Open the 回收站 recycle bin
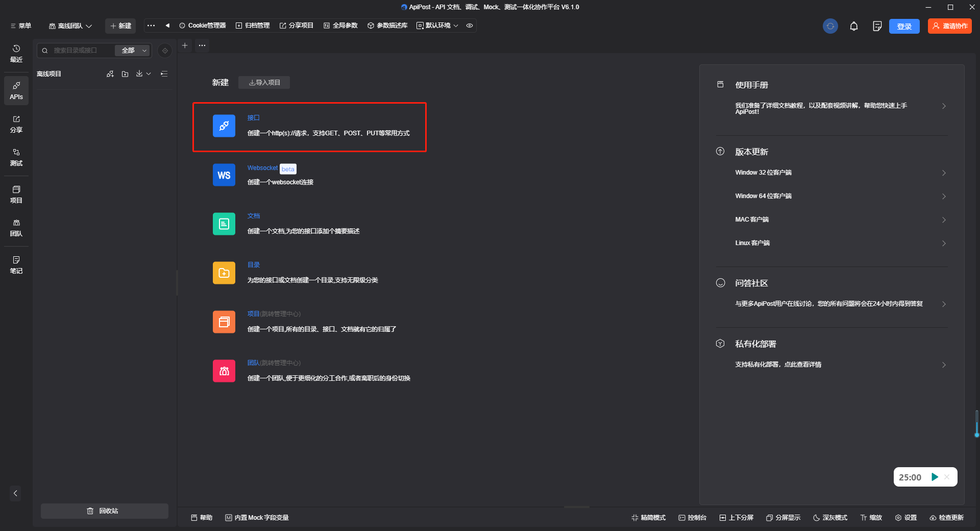The width and height of the screenshot is (980, 531). pyautogui.click(x=105, y=511)
